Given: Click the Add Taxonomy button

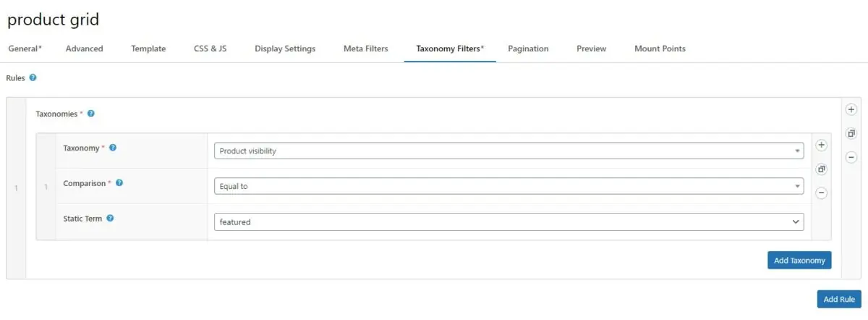Looking at the screenshot, I should point(799,261).
